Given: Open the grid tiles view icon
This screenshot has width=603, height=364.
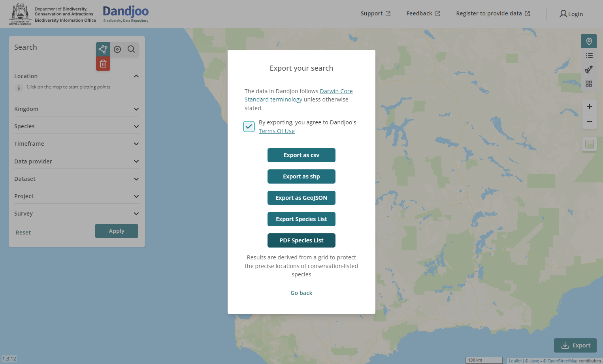Looking at the screenshot, I should click(x=589, y=84).
